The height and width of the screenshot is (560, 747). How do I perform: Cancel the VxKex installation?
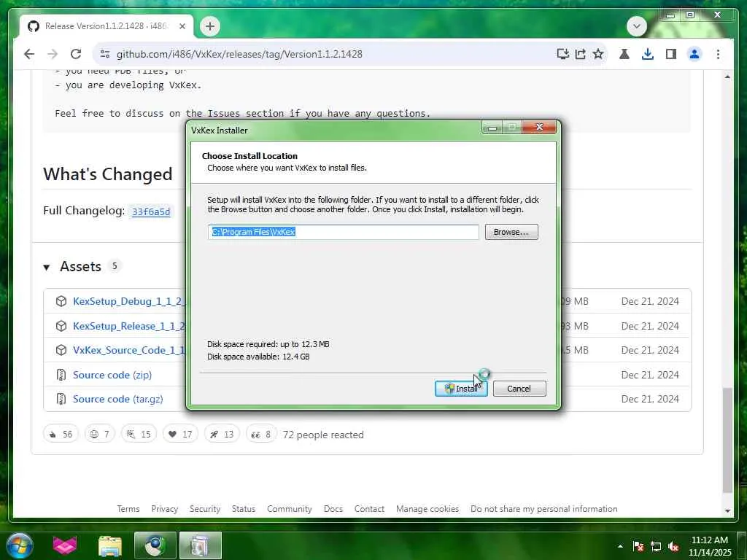coord(519,389)
